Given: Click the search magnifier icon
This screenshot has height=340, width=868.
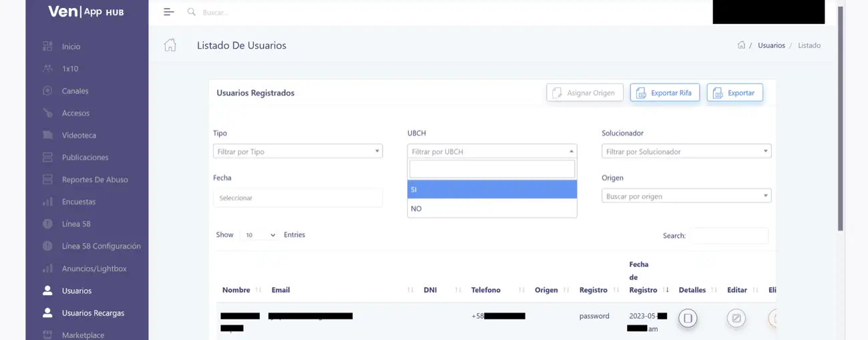Looking at the screenshot, I should 192,12.
